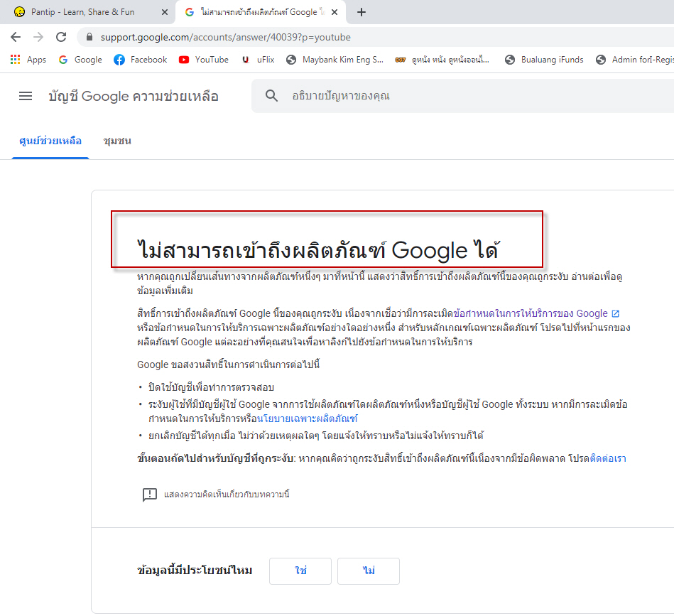Click the padlock icon in address bar
Image resolution: width=674 pixels, height=616 pixels.
click(89, 37)
